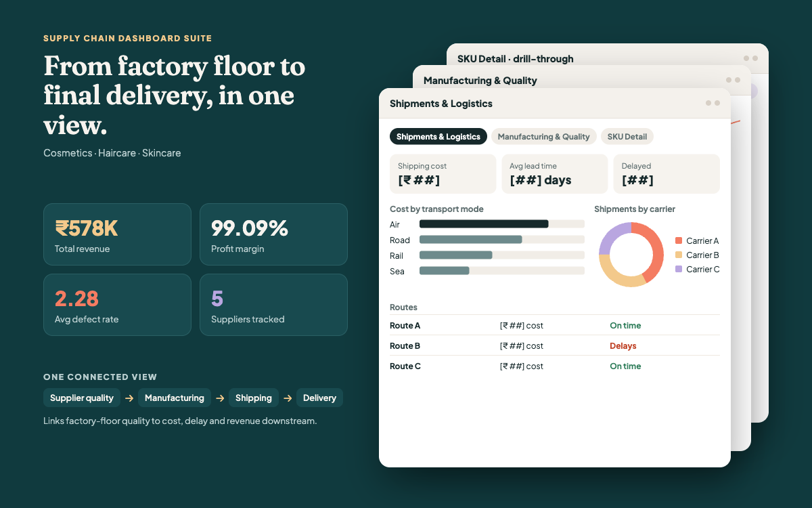Click the One Connected View heading
The width and height of the screenshot is (812, 508).
tap(100, 377)
